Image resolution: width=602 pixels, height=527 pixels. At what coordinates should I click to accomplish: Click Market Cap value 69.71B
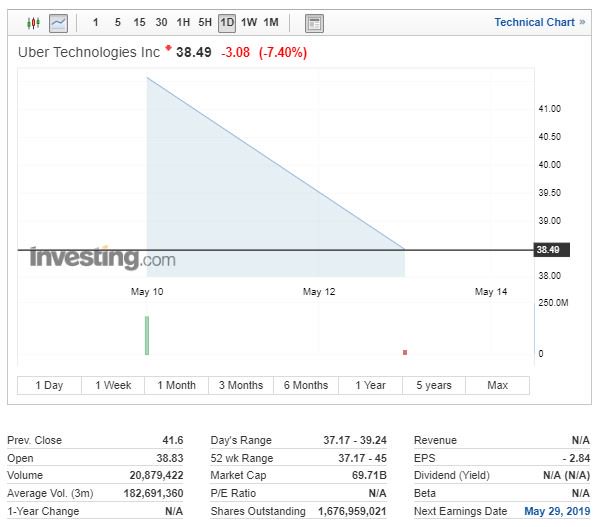click(x=369, y=475)
